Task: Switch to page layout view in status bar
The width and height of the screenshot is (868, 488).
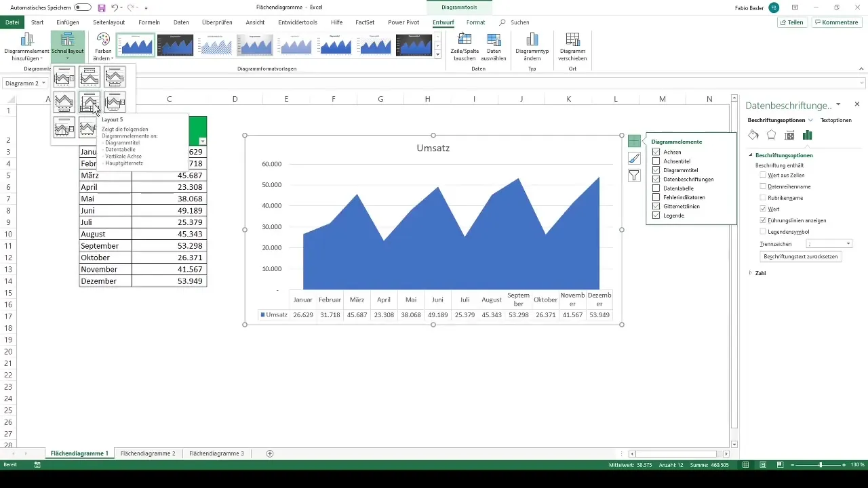Action: 762,465
